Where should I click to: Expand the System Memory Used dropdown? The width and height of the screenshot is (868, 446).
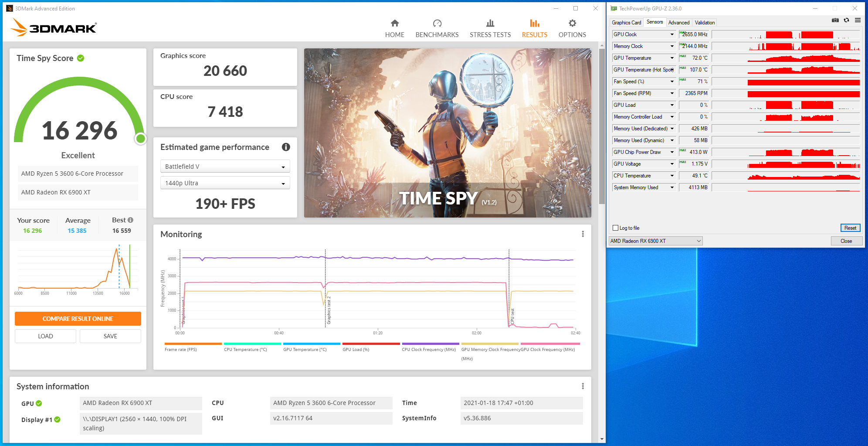[672, 187]
